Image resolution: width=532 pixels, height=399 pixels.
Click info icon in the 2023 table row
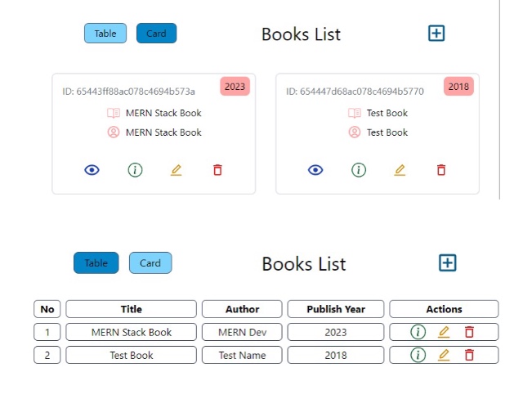[418, 332]
